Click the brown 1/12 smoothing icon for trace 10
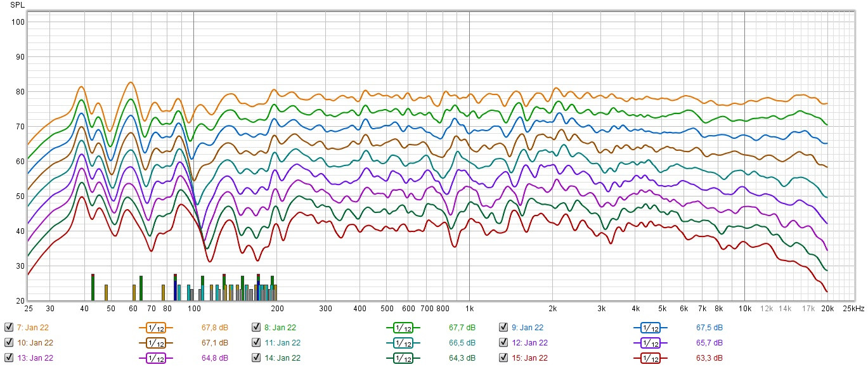The height and width of the screenshot is (367, 868). tap(155, 342)
